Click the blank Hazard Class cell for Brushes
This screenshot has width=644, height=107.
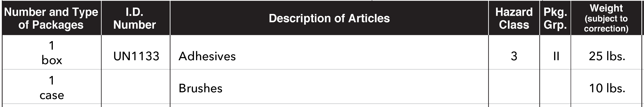tap(514, 88)
